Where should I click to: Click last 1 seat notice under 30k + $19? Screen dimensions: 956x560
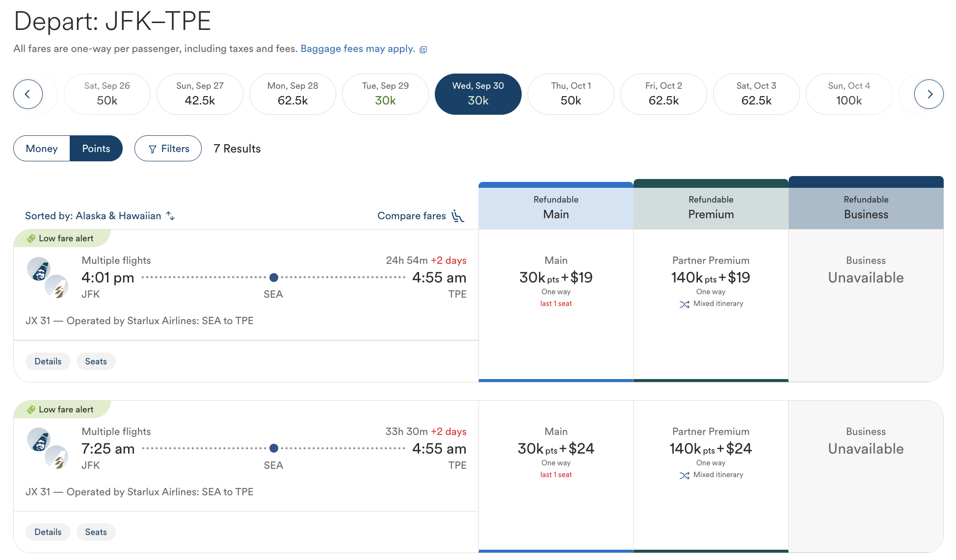pos(556,304)
